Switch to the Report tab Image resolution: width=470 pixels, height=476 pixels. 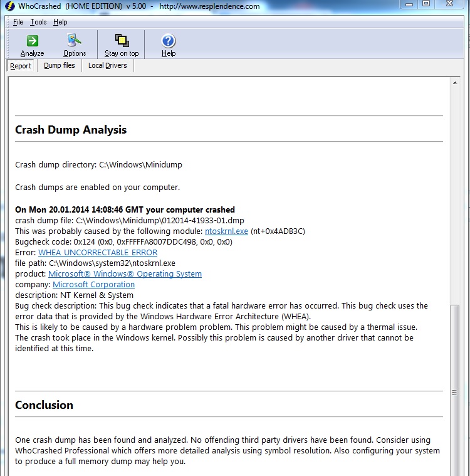(x=21, y=66)
